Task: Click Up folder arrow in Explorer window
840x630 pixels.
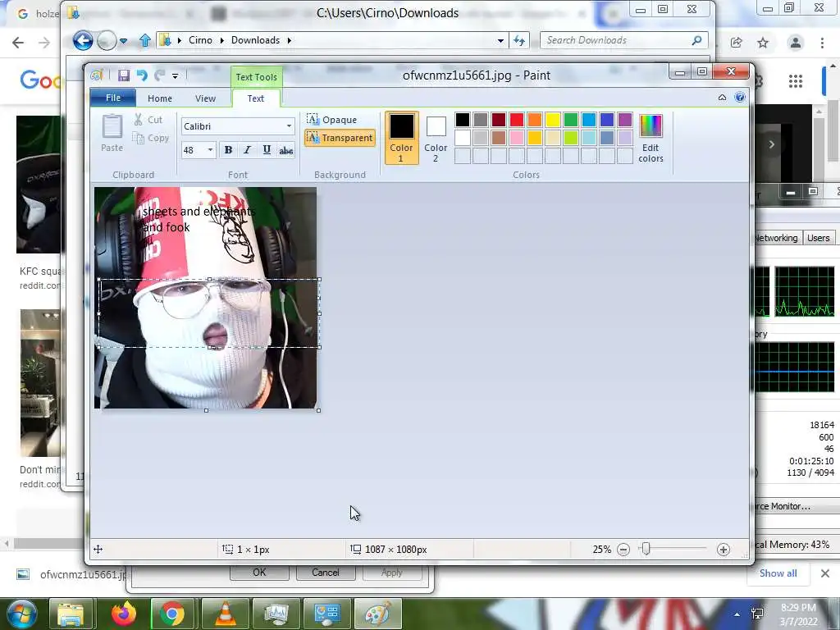Action: (x=144, y=41)
